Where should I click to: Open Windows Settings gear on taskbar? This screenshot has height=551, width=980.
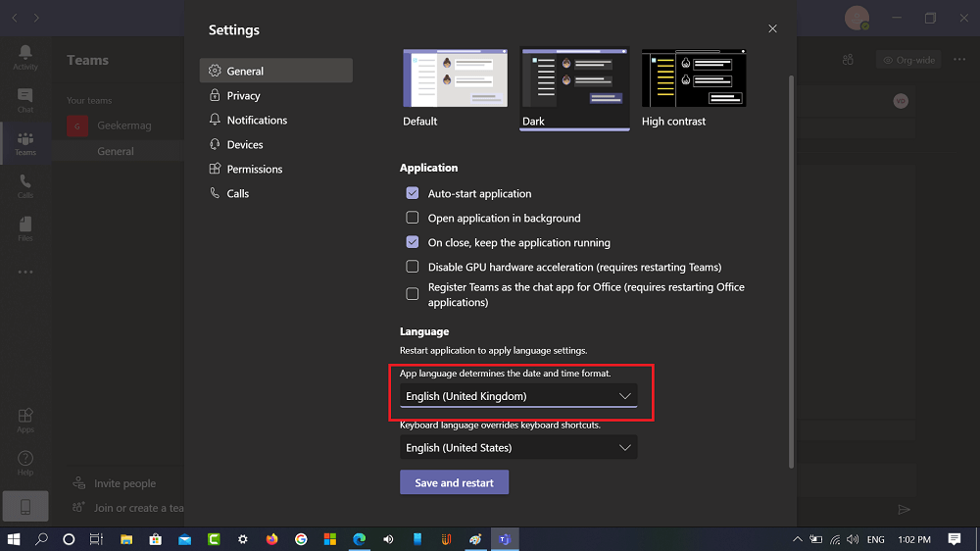click(x=242, y=539)
